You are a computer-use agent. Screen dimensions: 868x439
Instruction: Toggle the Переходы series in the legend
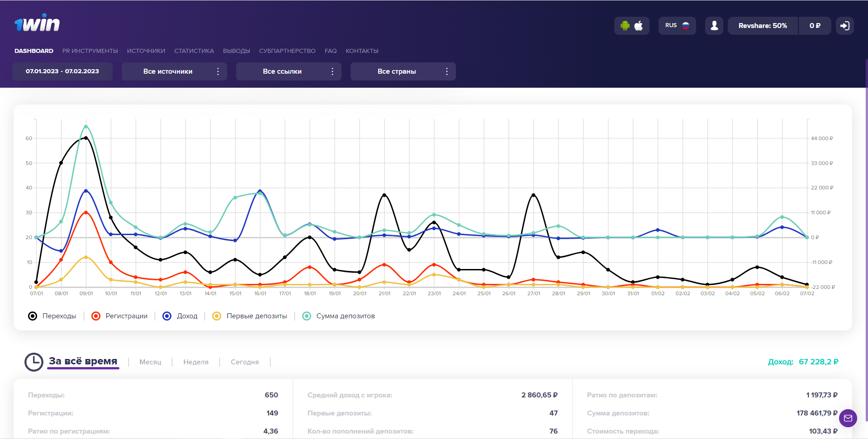[52, 316]
